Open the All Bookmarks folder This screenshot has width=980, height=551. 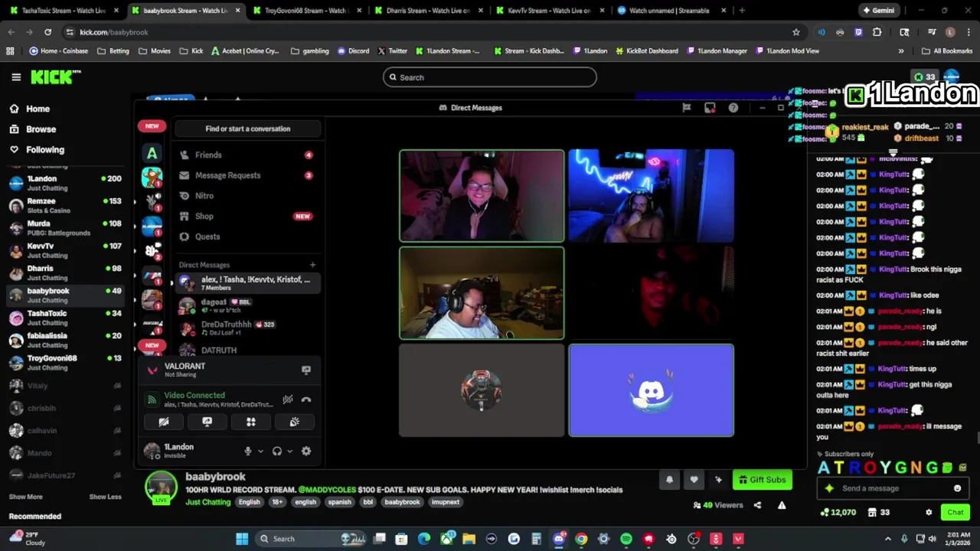946,51
